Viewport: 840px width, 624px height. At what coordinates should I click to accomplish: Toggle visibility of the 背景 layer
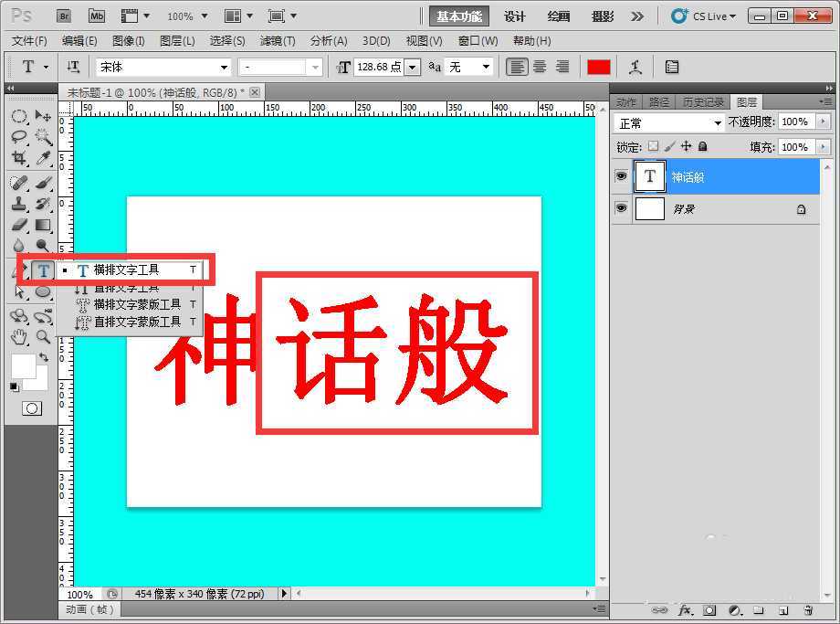[x=622, y=208]
